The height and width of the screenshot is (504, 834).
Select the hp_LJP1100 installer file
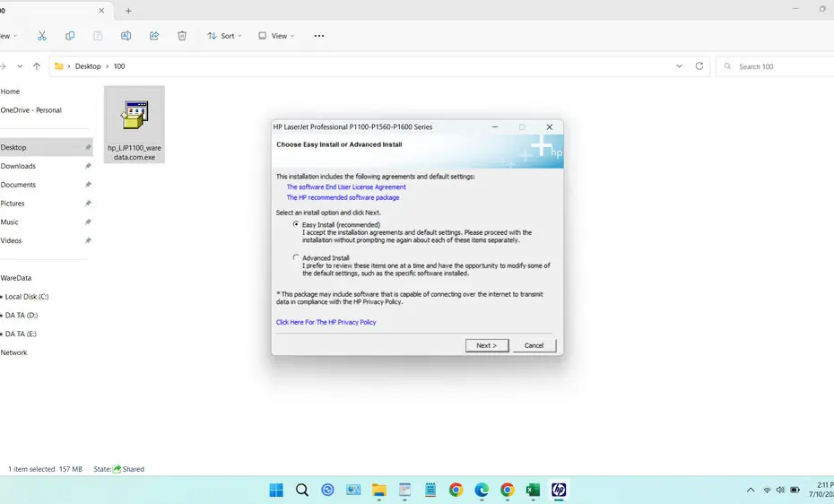[x=135, y=125]
